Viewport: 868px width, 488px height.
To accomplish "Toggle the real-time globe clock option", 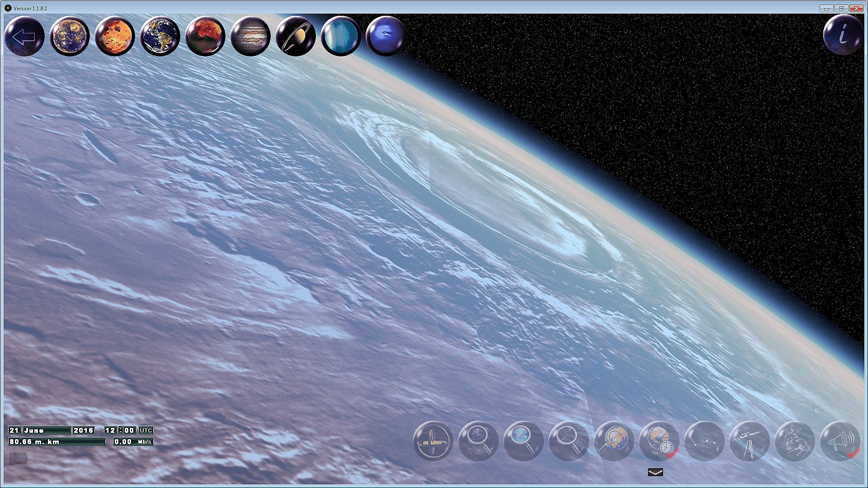I will (x=659, y=441).
